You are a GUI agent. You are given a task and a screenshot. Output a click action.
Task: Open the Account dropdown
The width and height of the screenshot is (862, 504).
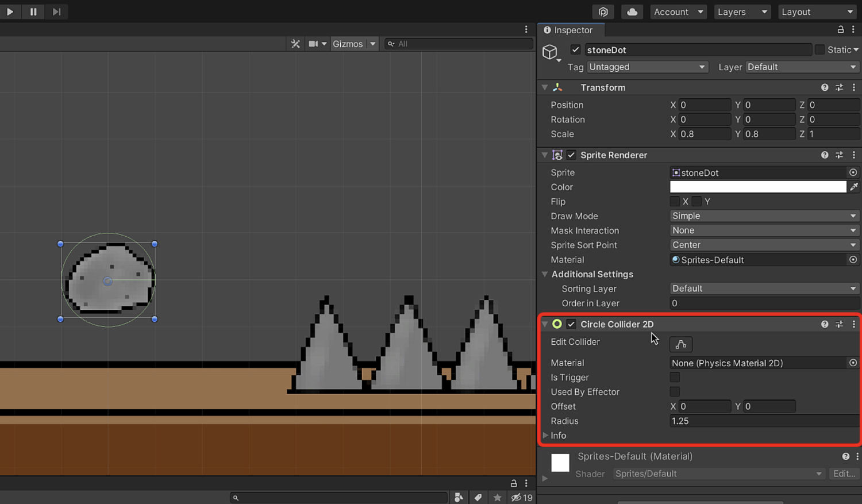pos(678,11)
